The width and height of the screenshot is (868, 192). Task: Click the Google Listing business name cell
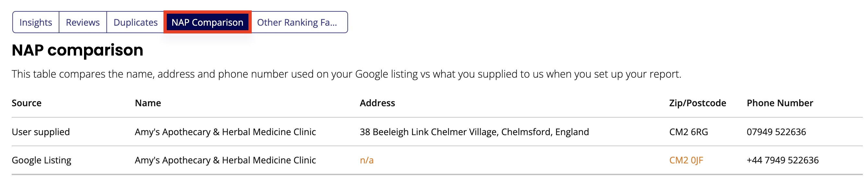point(225,160)
